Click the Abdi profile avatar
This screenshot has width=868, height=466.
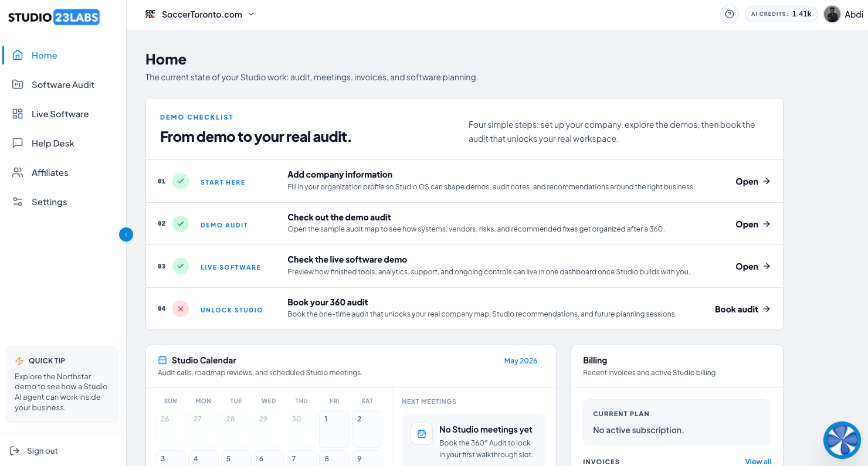point(832,14)
